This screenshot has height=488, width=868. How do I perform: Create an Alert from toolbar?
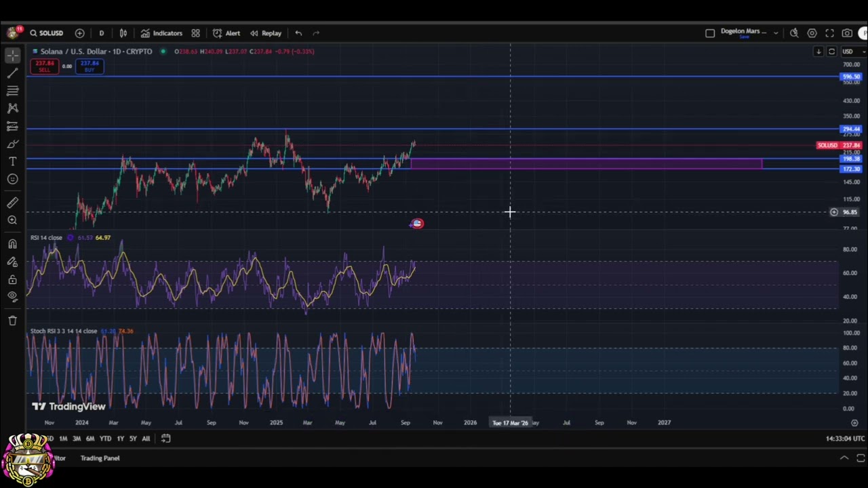(226, 33)
